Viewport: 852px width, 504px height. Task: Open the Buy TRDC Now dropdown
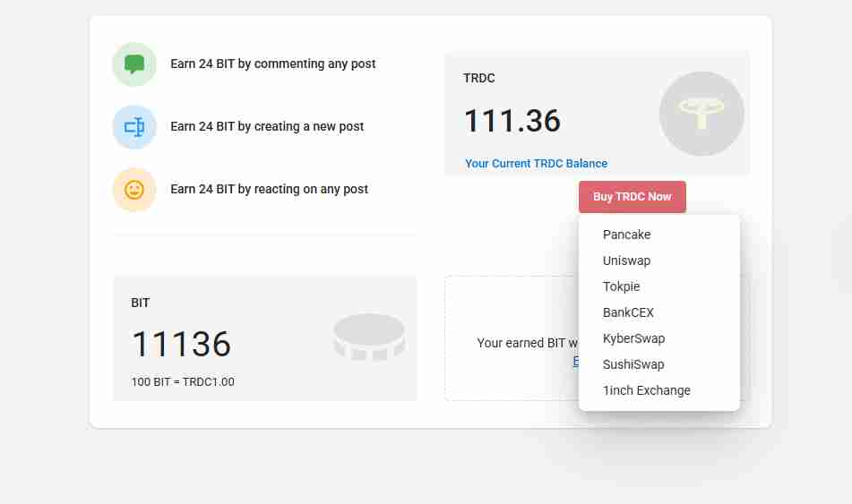[x=632, y=197]
